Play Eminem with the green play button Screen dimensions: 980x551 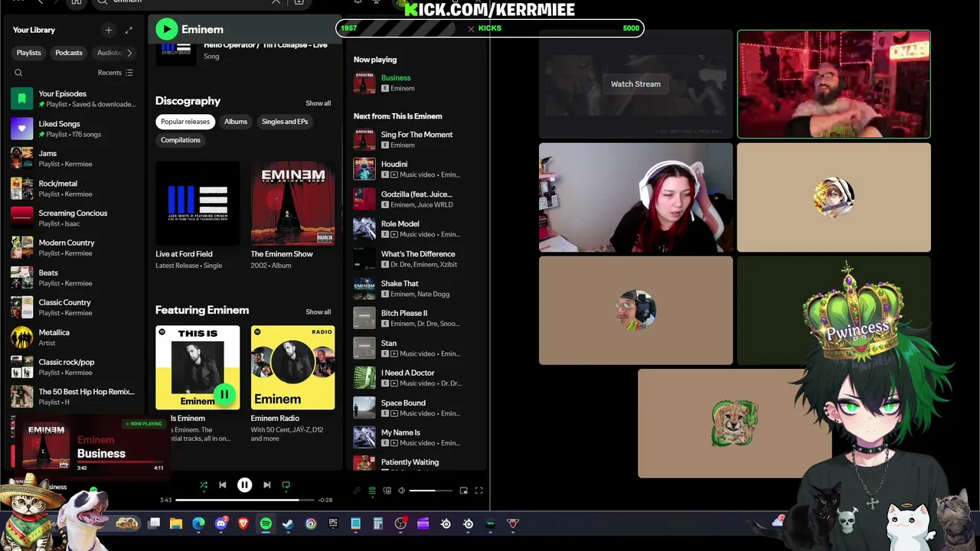pyautogui.click(x=166, y=29)
